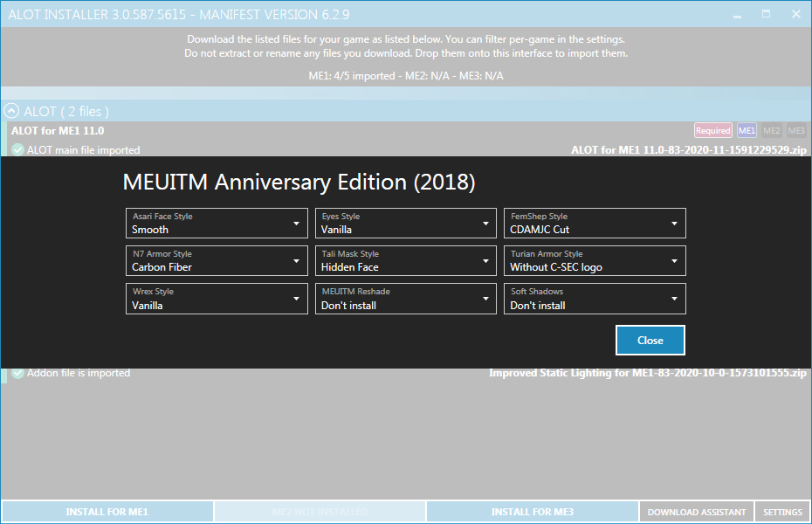Open the Tali Mask Style dropdown
The height and width of the screenshot is (524, 812).
(405, 261)
